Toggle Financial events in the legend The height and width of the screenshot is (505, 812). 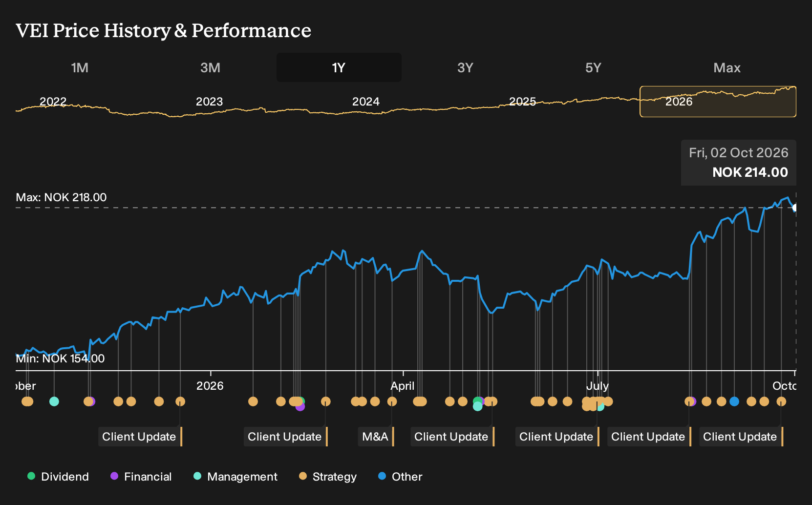pyautogui.click(x=141, y=476)
